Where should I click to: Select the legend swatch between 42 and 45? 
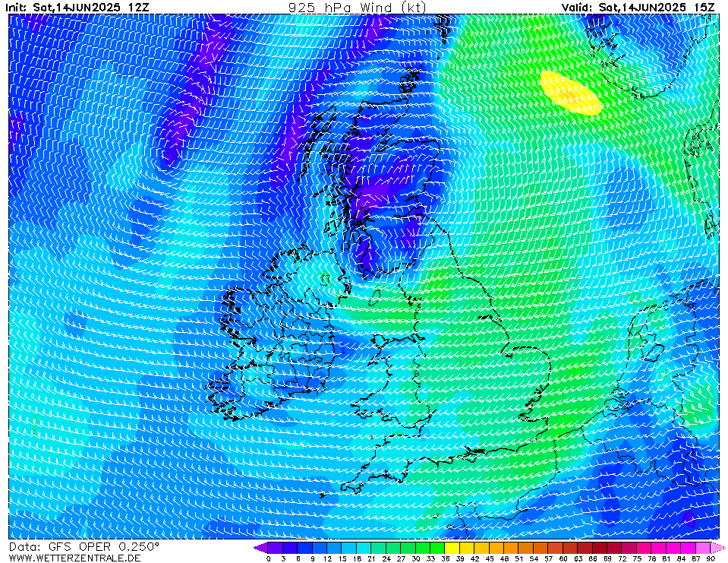[482, 548]
